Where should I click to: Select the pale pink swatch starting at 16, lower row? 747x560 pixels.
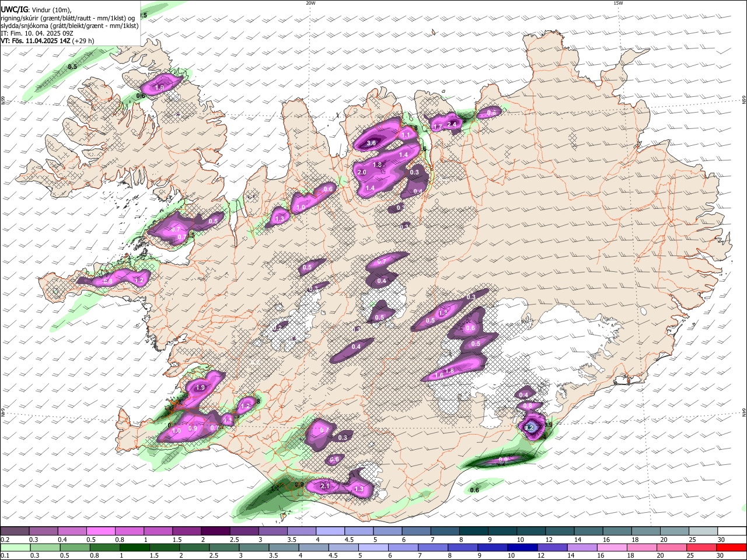612,547
